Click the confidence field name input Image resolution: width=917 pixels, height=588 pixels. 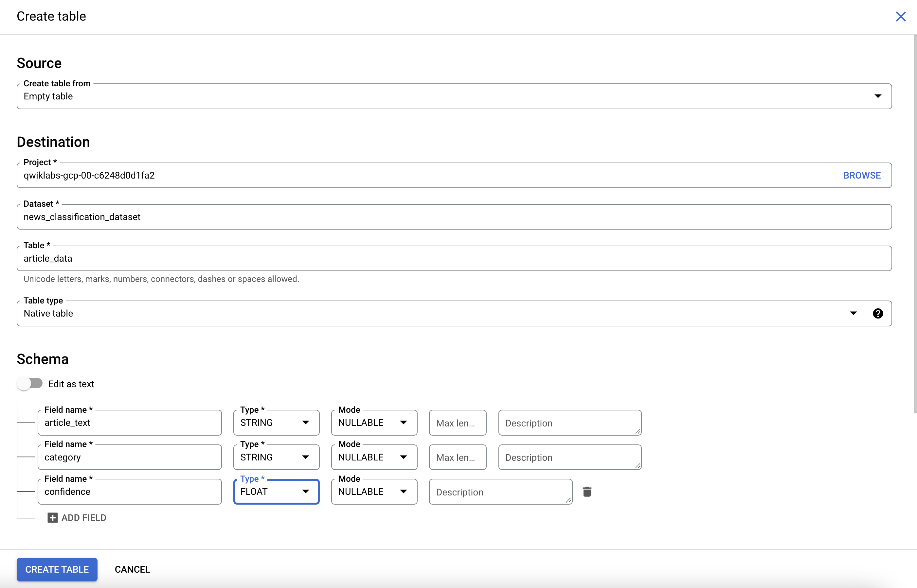tap(130, 492)
